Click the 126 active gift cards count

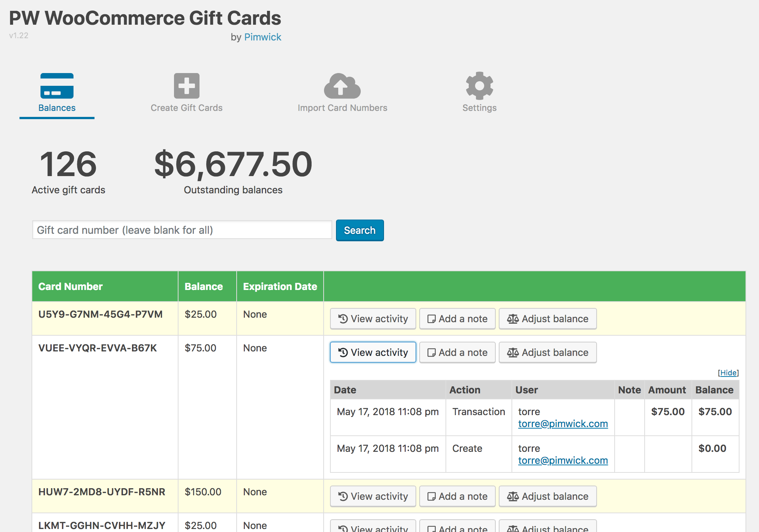(x=68, y=164)
